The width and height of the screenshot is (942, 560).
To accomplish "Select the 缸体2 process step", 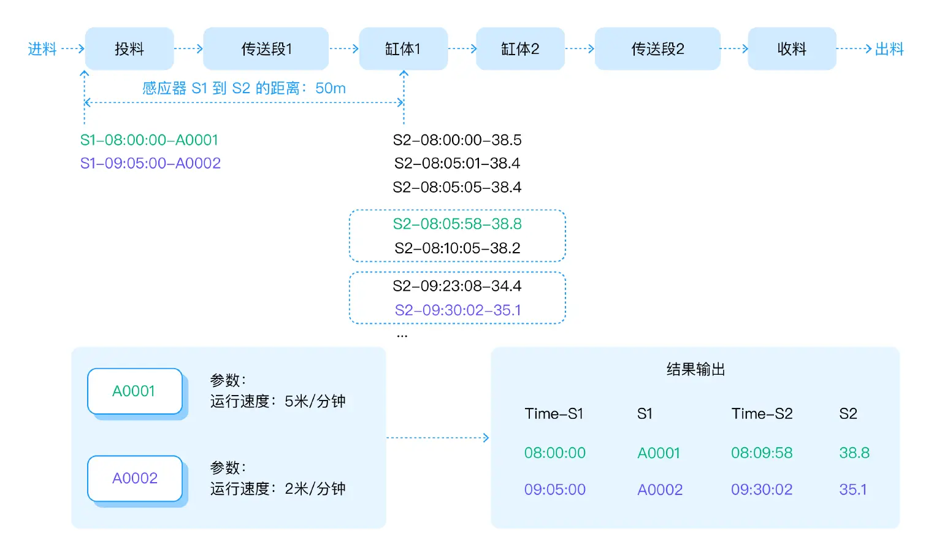I will tap(520, 49).
